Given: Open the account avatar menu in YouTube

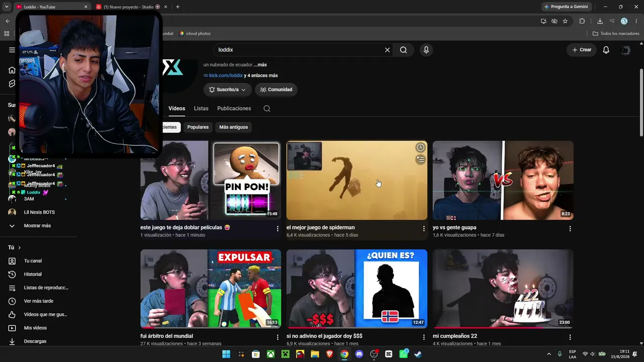Looking at the screenshot, I should [x=625, y=50].
